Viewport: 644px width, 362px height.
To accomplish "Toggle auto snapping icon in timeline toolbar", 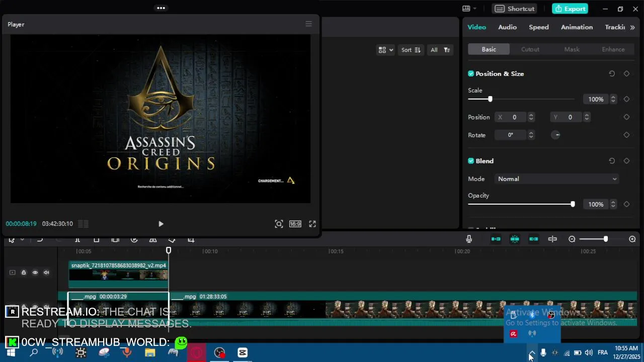I will coord(515,239).
